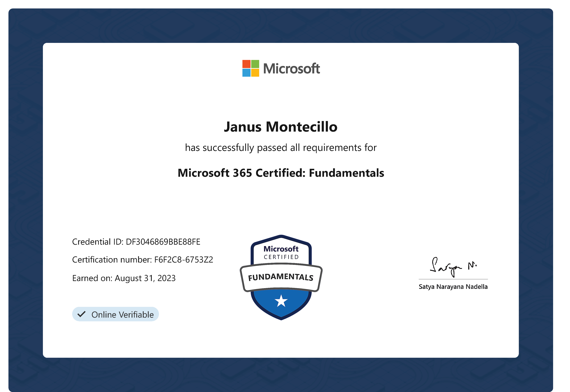Viewport: 570px width, 392px height.
Task: Click the Online Verifiable pill button
Action: point(116,314)
